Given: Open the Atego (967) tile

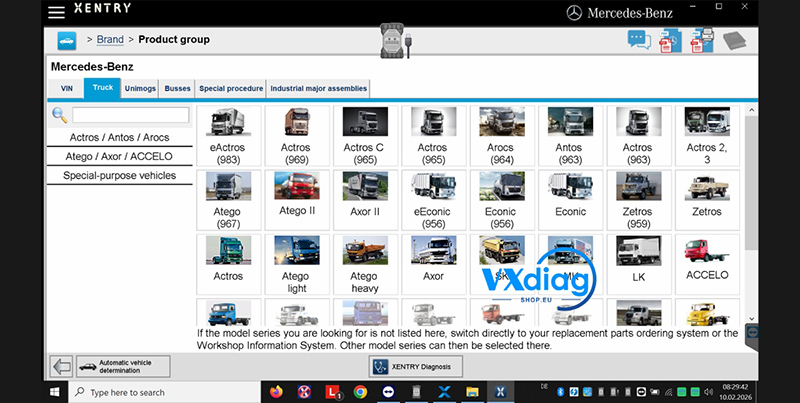Looking at the screenshot, I should pos(228,200).
